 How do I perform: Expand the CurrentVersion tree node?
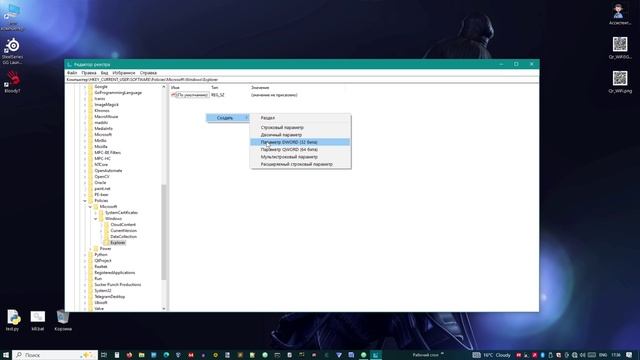101,231
